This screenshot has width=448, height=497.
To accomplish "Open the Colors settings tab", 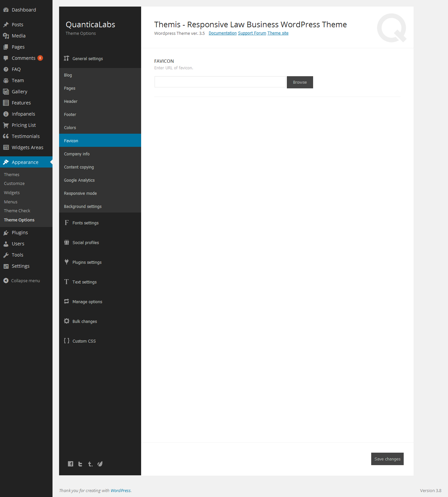I will (x=100, y=127).
